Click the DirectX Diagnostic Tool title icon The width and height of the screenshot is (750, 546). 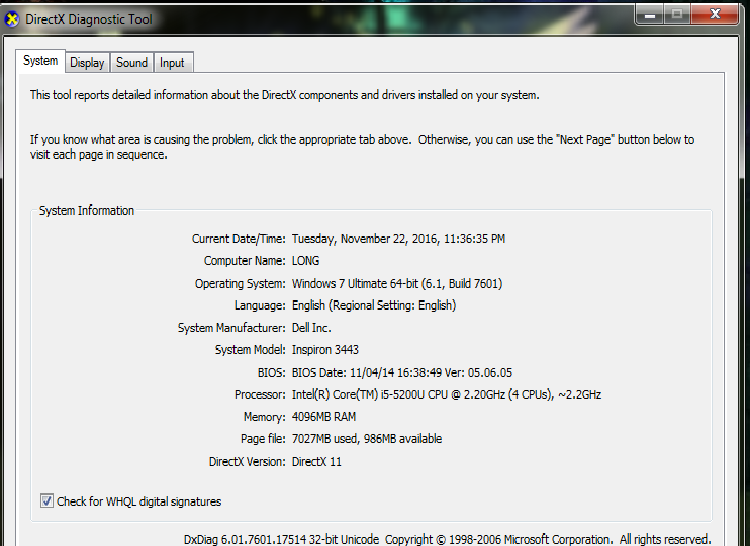[x=11, y=20]
